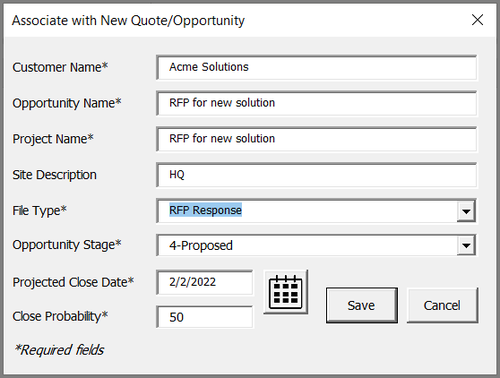Click the Site Description field containing HQ

click(317, 175)
